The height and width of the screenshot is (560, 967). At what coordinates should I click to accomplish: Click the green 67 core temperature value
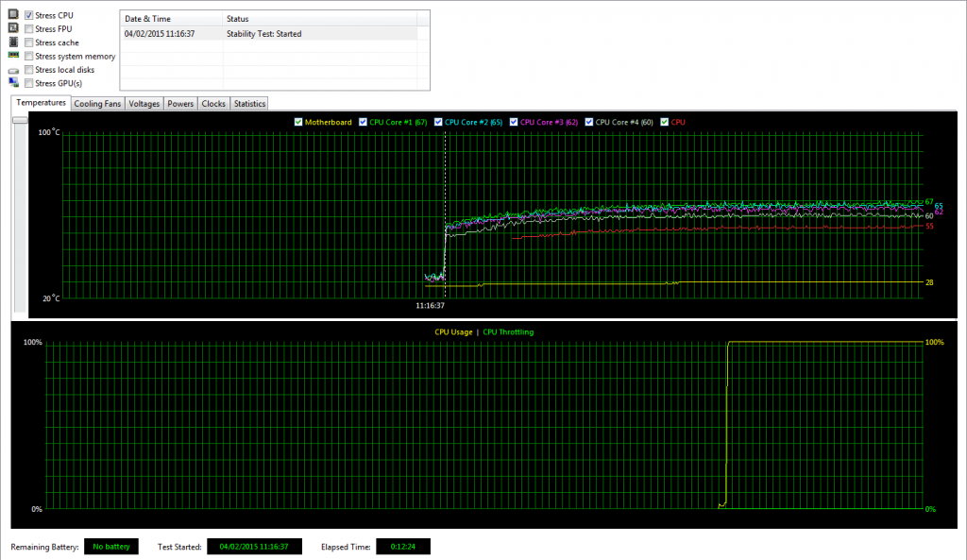click(929, 202)
